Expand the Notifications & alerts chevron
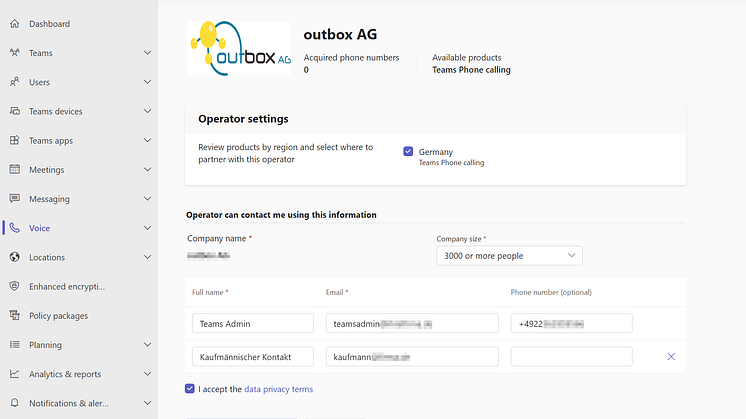746x419 pixels. (147, 403)
